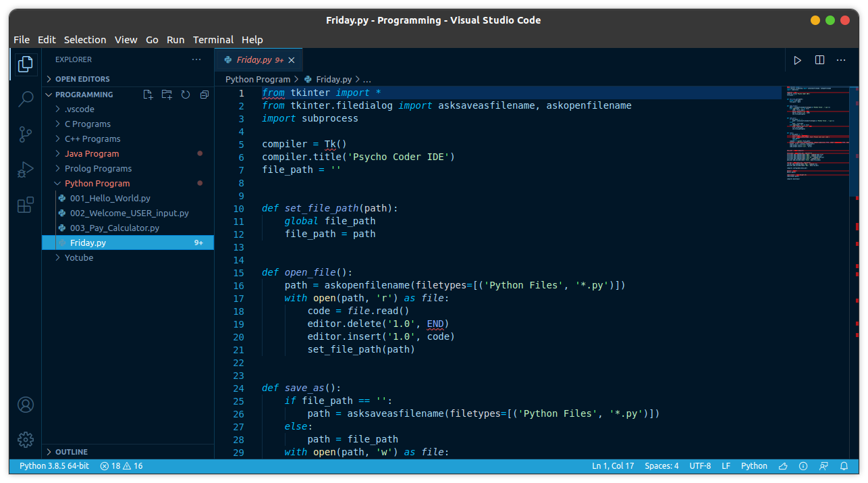Expand the Open Editors section
The height and width of the screenshot is (483, 868).
coord(128,79)
